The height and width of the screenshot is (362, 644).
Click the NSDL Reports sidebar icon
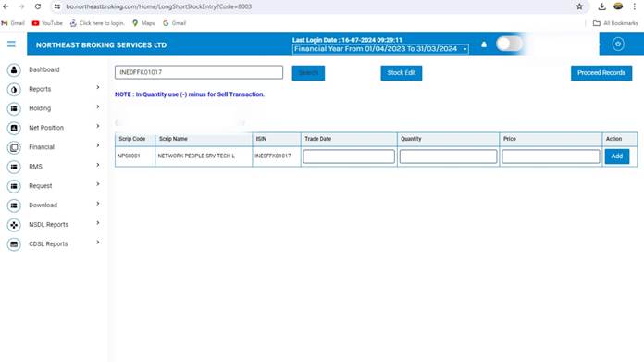(14, 225)
